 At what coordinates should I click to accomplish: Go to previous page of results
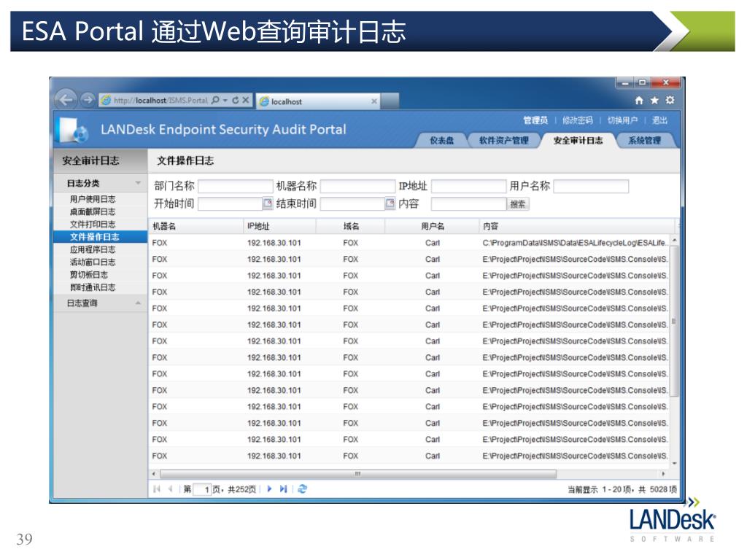pyautogui.click(x=169, y=489)
